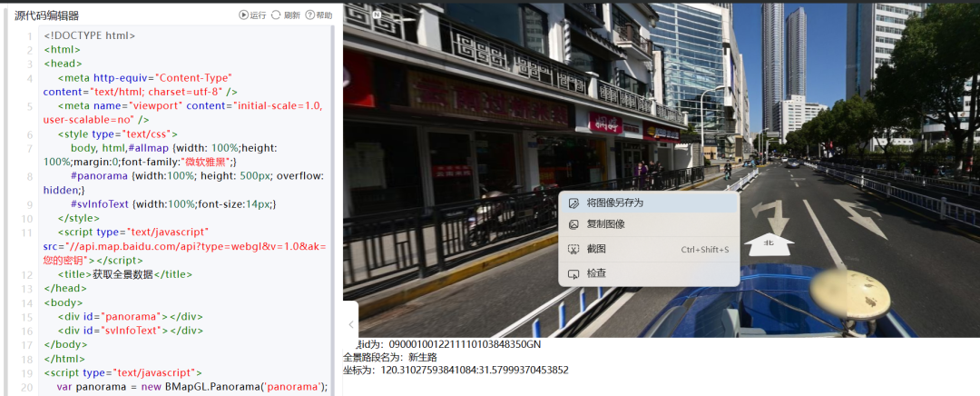Click the div id="panorama" code line

130,317
